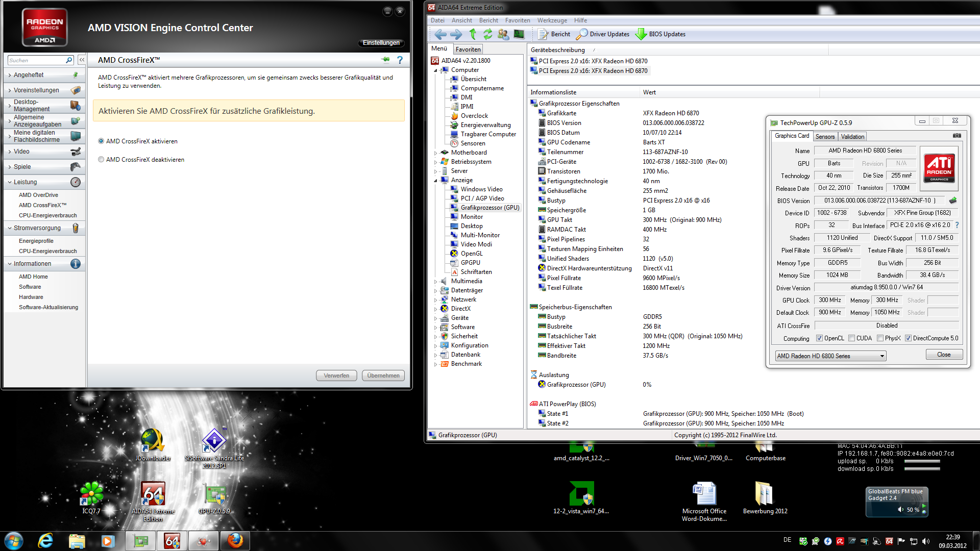Switch to the Favoriten tab in AIDA64
This screenshot has width=980, height=551.
pyautogui.click(x=468, y=49)
